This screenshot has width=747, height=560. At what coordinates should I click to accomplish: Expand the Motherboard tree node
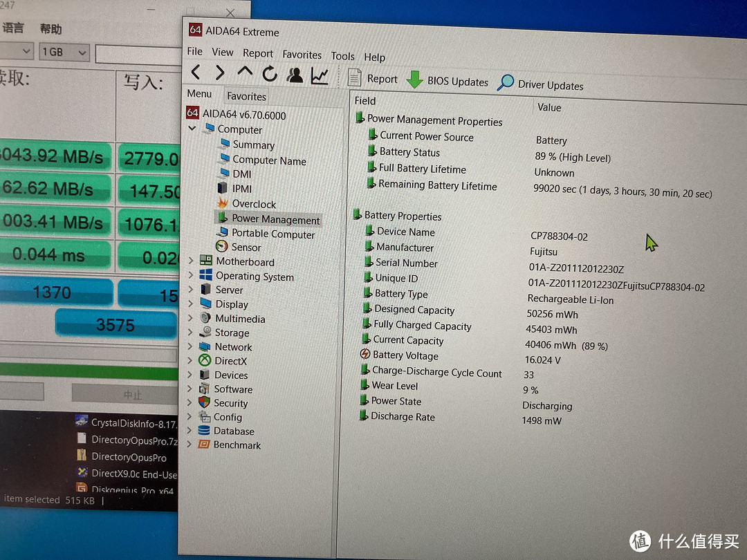pos(191,261)
